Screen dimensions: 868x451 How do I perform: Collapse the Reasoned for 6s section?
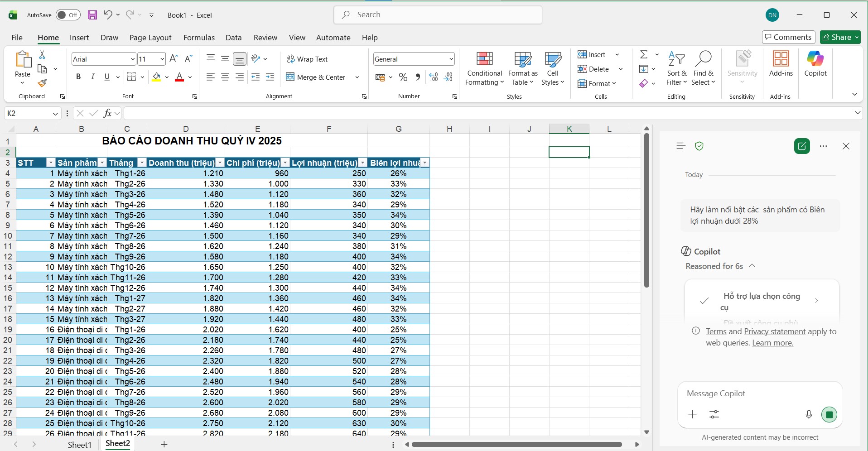point(752,266)
